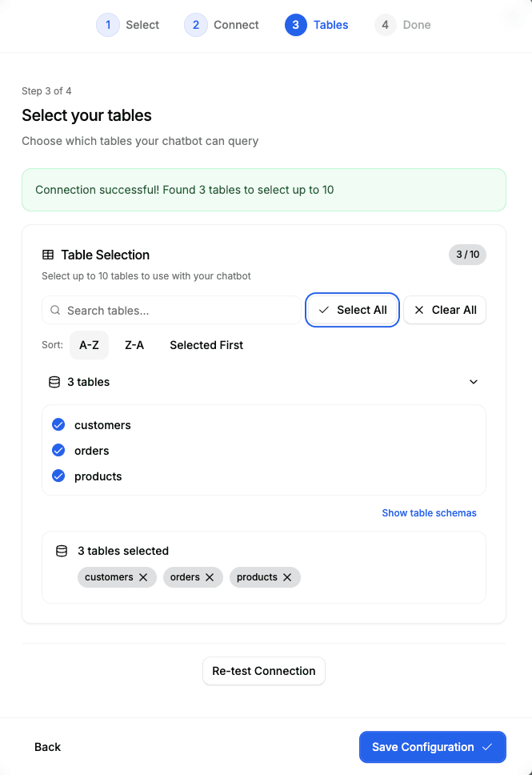Uncheck the customers table checkbox
Image resolution: width=532 pixels, height=775 pixels.
pos(58,424)
